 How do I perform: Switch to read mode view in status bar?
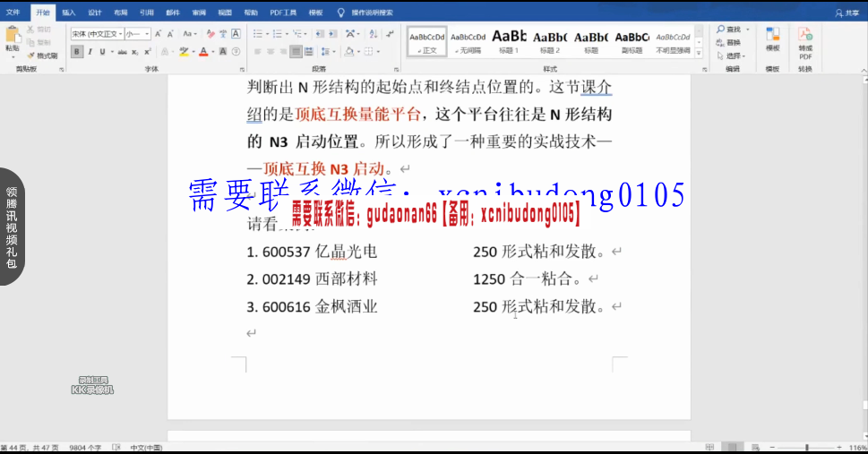pyautogui.click(x=710, y=447)
